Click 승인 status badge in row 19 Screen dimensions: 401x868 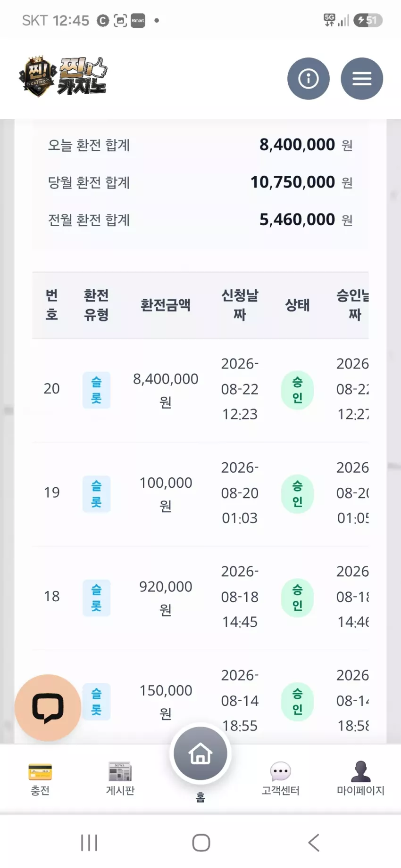pyautogui.click(x=297, y=494)
